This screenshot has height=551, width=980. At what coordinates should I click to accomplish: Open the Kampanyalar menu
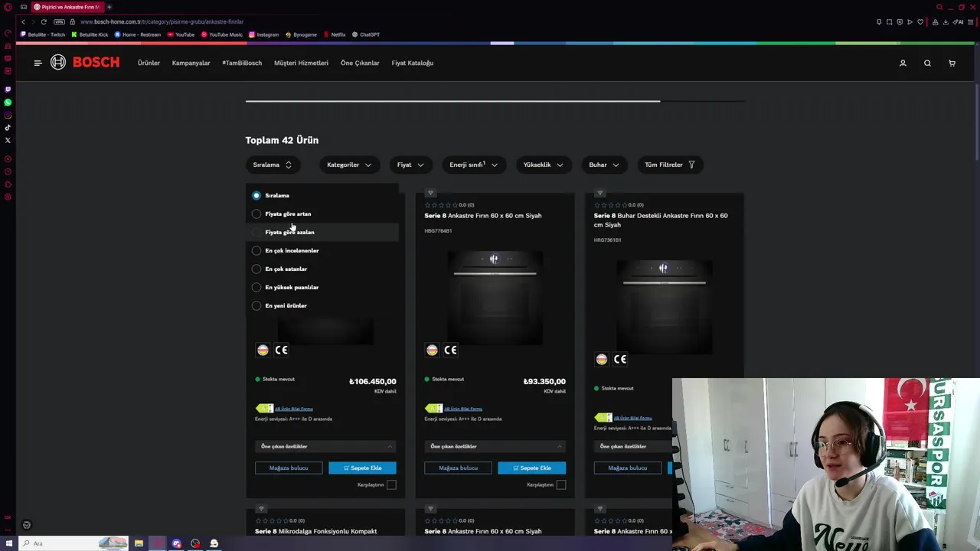(x=191, y=63)
